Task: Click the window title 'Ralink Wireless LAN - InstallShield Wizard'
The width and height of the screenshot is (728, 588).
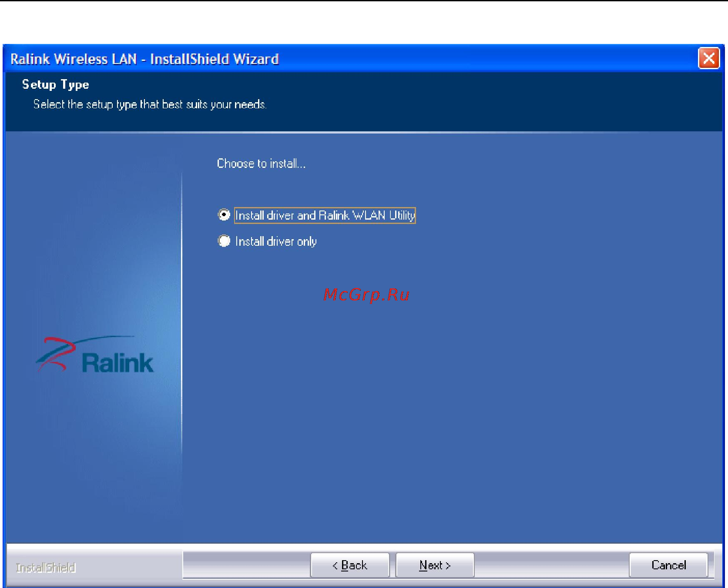Action: click(144, 59)
